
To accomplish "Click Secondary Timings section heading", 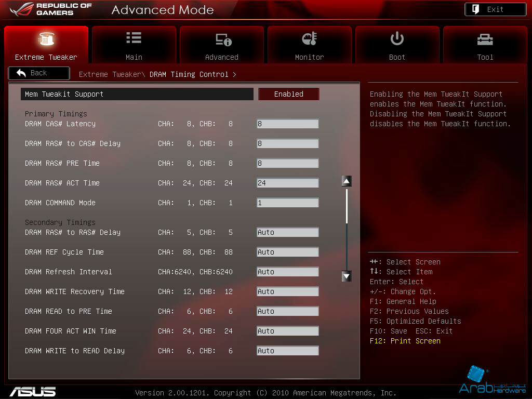I will tap(60, 222).
